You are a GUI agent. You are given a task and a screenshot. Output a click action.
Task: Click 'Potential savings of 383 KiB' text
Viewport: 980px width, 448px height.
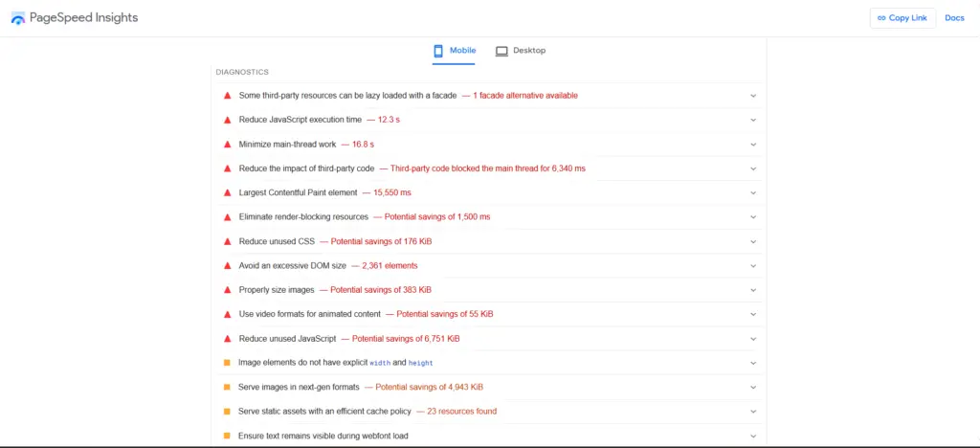tap(381, 290)
